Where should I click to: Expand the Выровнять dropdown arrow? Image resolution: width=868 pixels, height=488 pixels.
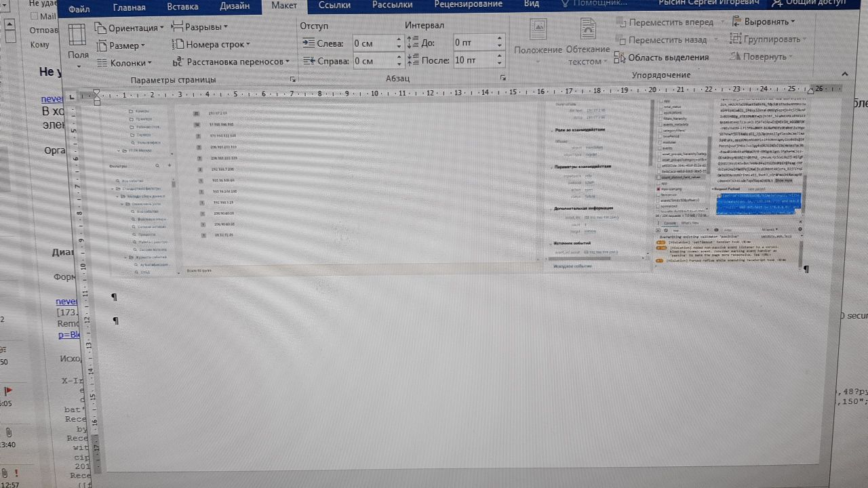click(793, 22)
